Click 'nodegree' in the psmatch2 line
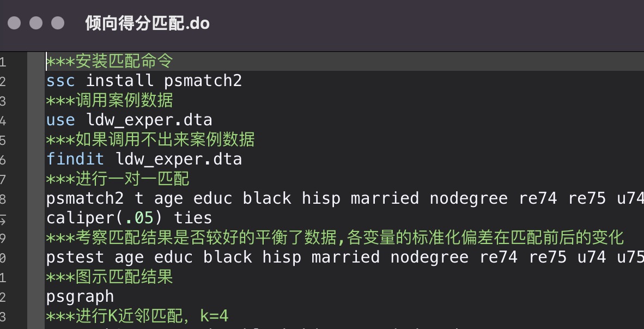This screenshot has height=329, width=644. 468,198
